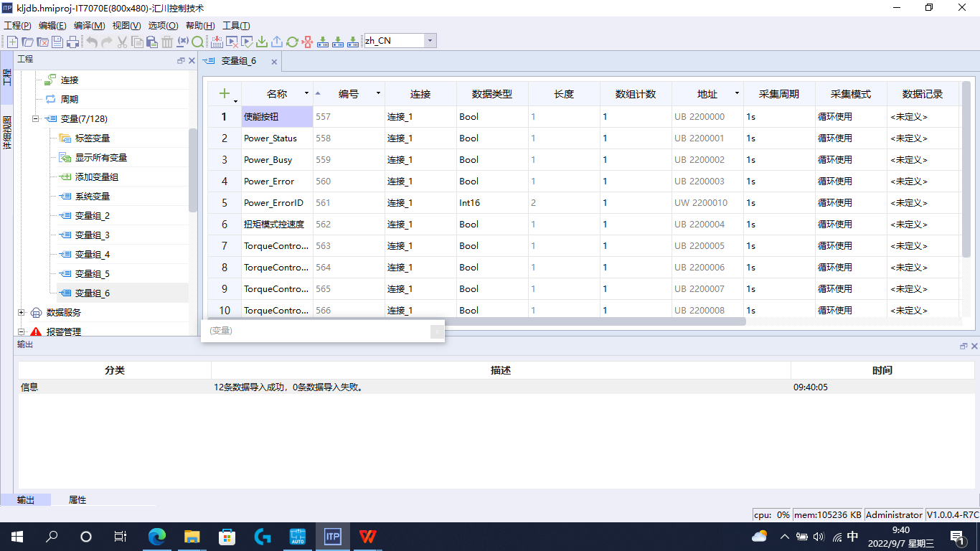
Task: Collapse the 变量(7/128) tree node
Action: coord(36,119)
